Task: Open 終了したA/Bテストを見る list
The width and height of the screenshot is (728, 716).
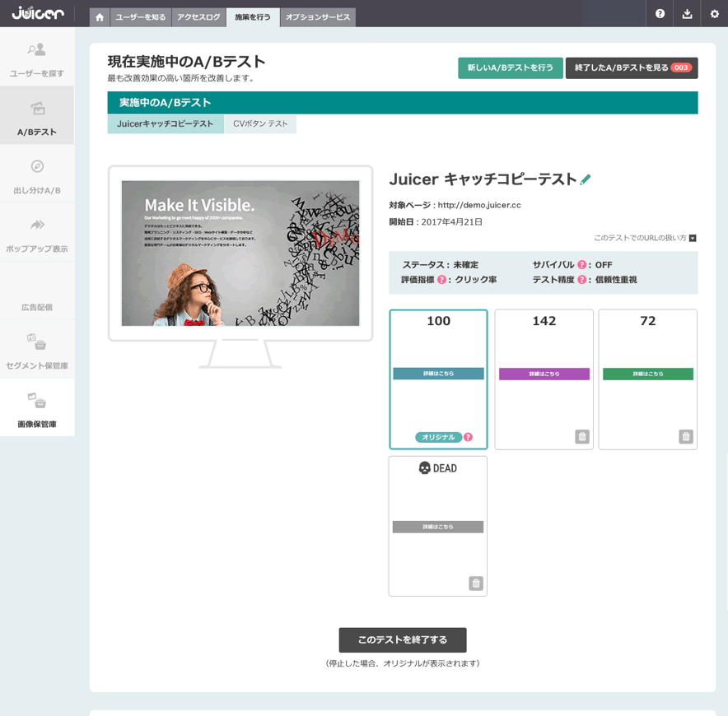Action: click(x=631, y=68)
